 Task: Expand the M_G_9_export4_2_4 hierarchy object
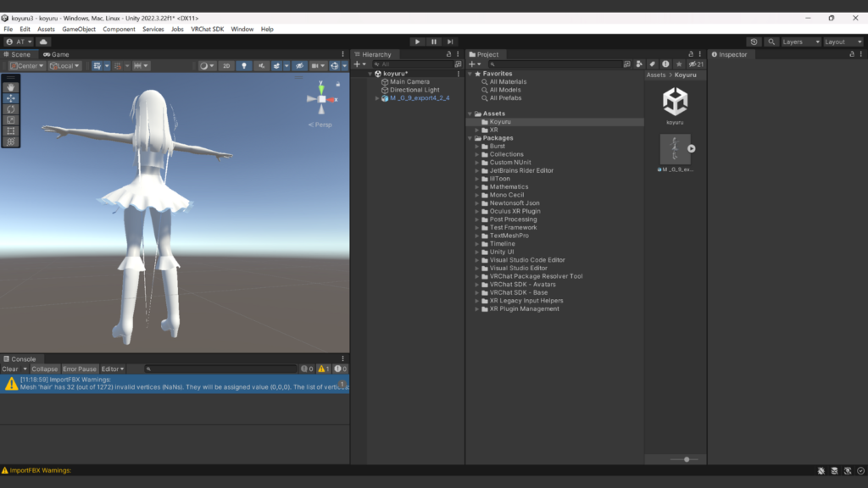(377, 98)
